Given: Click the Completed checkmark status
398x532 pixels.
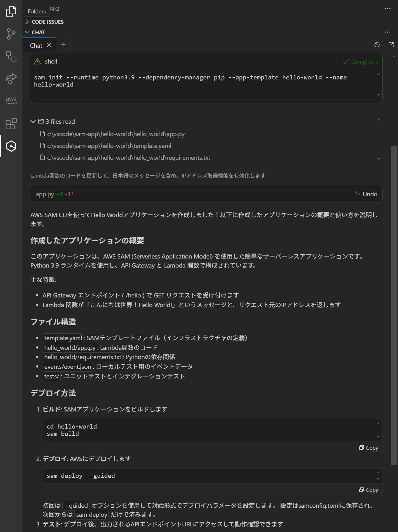Looking at the screenshot, I should point(361,62).
